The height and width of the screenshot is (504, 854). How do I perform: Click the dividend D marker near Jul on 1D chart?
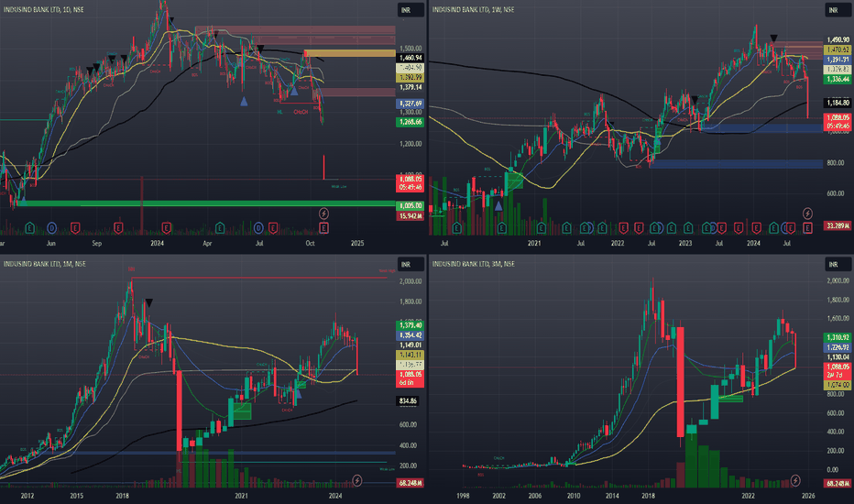point(258,228)
